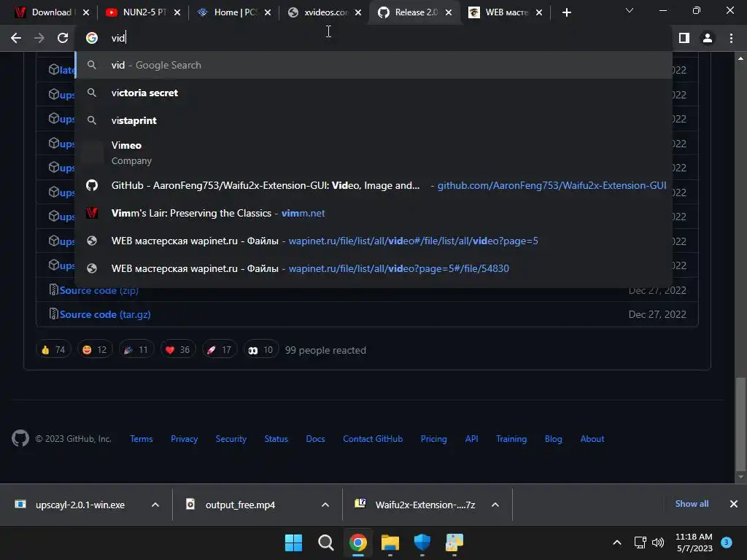This screenshot has height=560, width=747.
Task: Expand options for Waifu2x-Extension 7z download
Action: (495, 505)
